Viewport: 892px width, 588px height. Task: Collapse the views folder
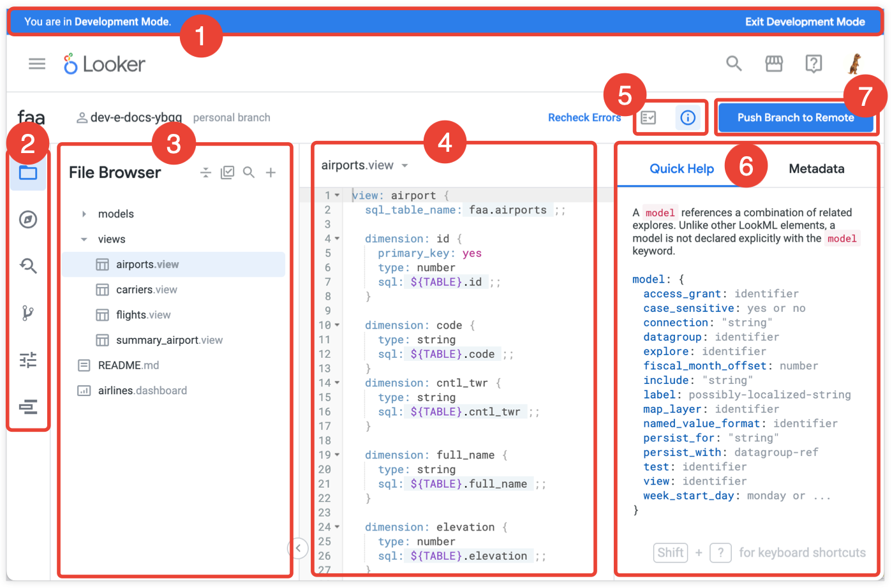84,240
